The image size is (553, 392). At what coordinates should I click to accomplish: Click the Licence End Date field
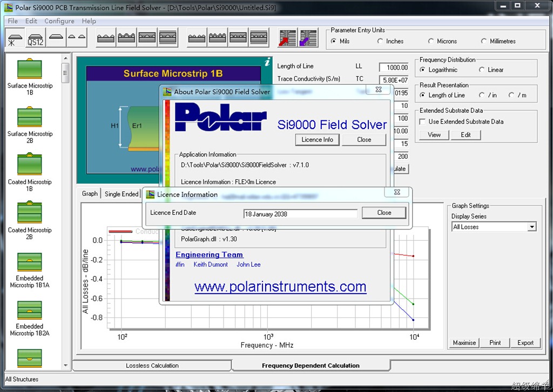300,214
